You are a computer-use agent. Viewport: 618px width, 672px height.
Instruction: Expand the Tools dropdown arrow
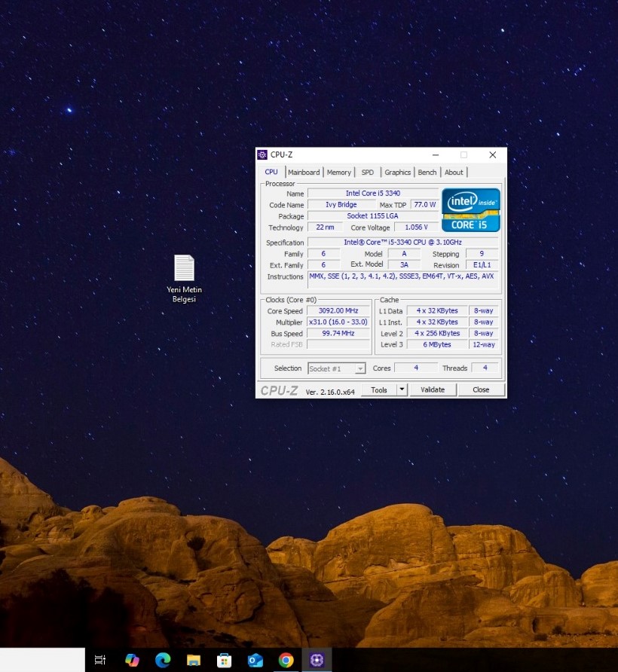click(x=402, y=389)
